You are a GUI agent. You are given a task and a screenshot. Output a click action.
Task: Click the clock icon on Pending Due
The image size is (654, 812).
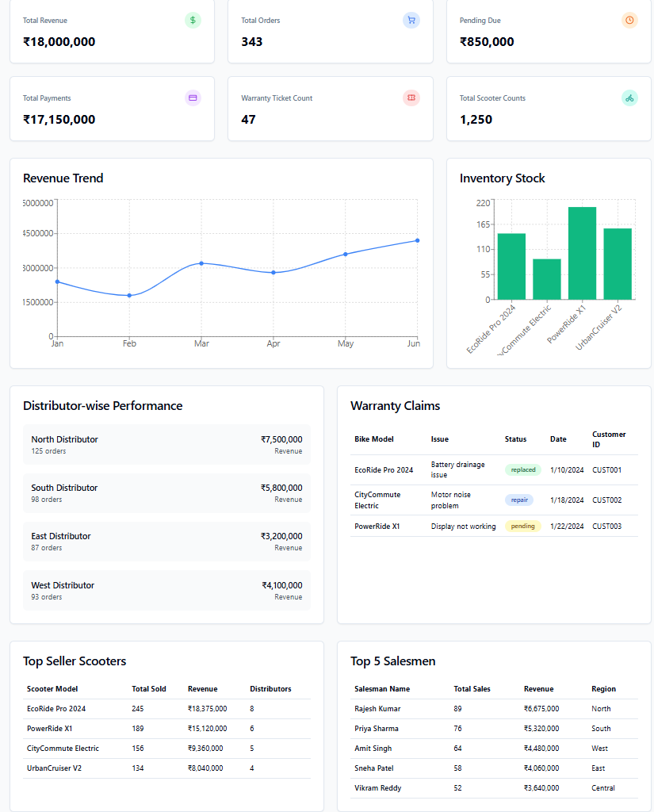[x=629, y=20]
